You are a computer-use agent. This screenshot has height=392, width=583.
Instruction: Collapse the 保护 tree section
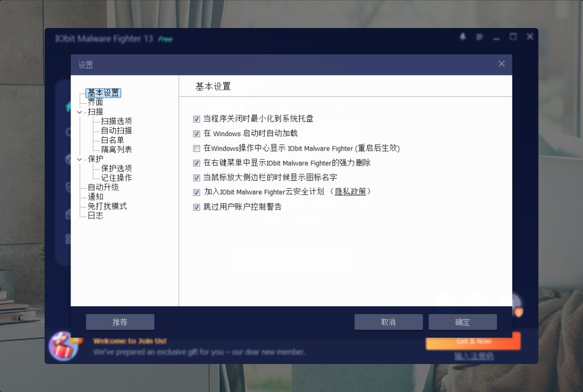coord(80,158)
